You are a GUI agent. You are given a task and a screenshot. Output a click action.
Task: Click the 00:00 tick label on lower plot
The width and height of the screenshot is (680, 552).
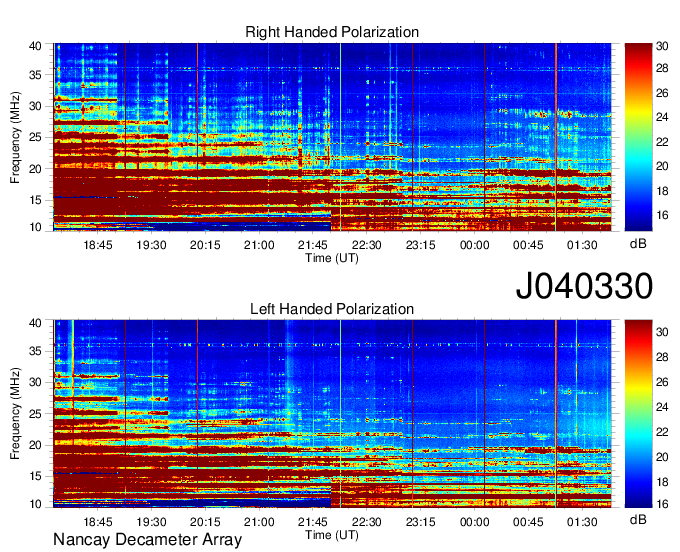point(474,522)
